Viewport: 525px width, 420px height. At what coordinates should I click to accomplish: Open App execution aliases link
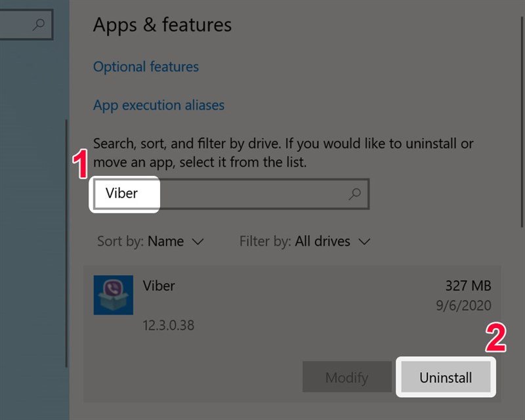click(x=159, y=105)
